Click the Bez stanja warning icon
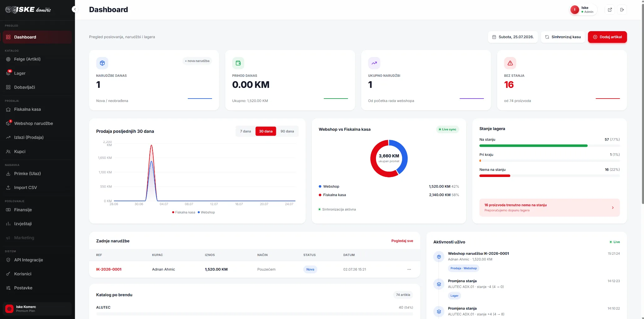Screen dimensions: 644x319 point(510,63)
